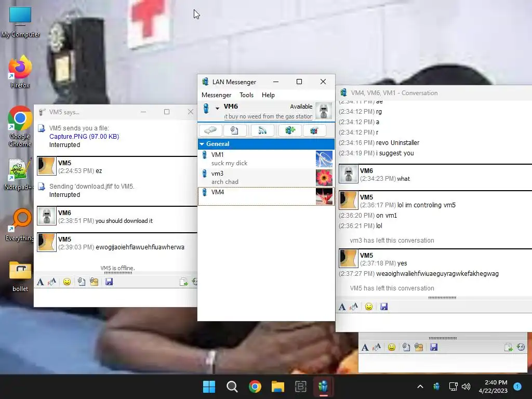This screenshot has width=532, height=399.
Task: Click message input in VM4, VM6, VM1 Conversation
Action: 434,322
